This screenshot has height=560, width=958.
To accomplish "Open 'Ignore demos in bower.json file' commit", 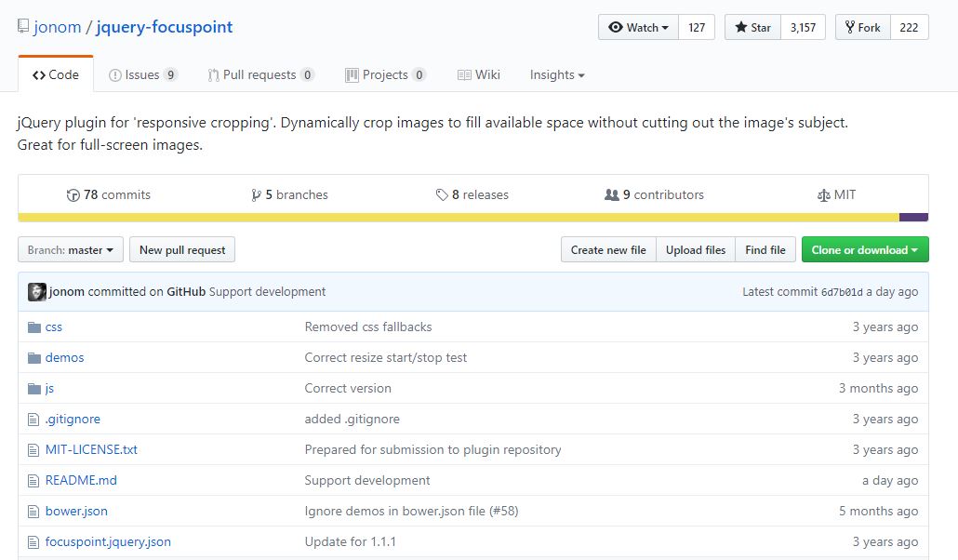I will click(411, 511).
